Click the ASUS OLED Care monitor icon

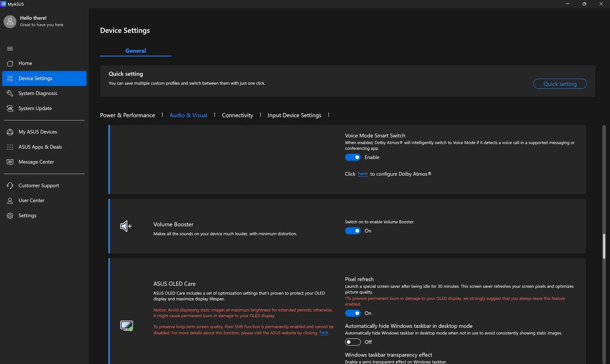(x=126, y=326)
